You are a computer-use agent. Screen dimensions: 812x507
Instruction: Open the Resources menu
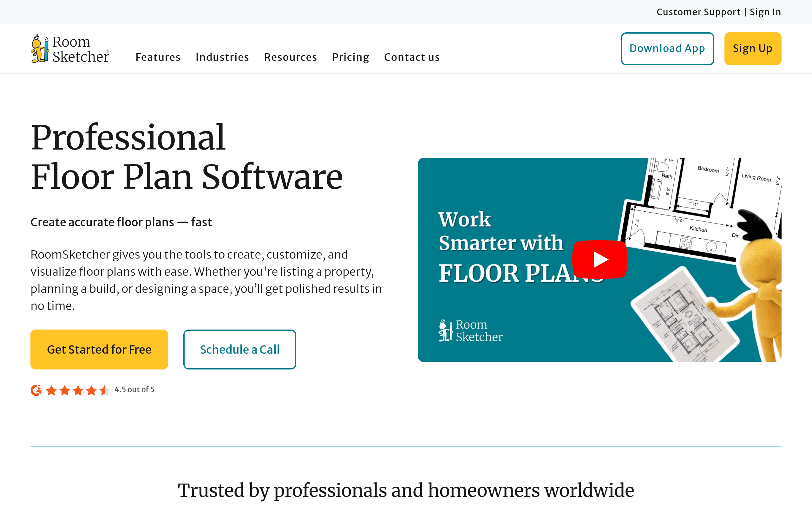[x=290, y=57]
